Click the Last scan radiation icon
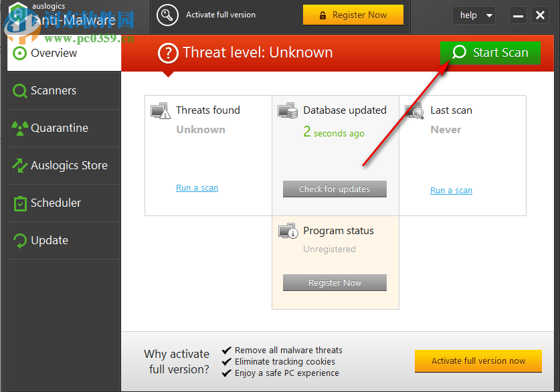 [x=415, y=110]
